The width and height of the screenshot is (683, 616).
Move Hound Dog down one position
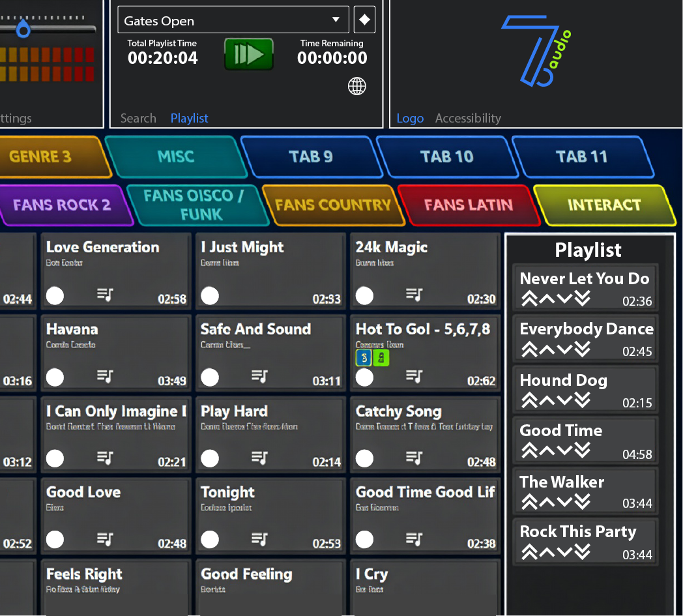click(x=564, y=400)
